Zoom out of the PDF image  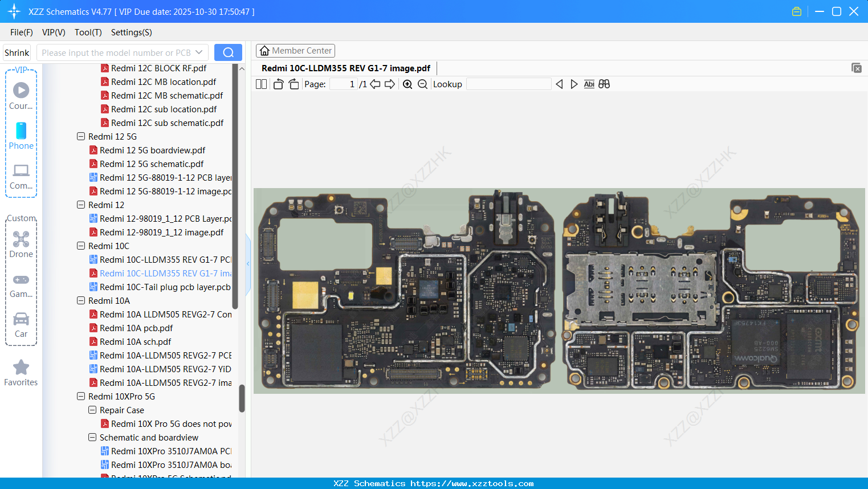(422, 84)
